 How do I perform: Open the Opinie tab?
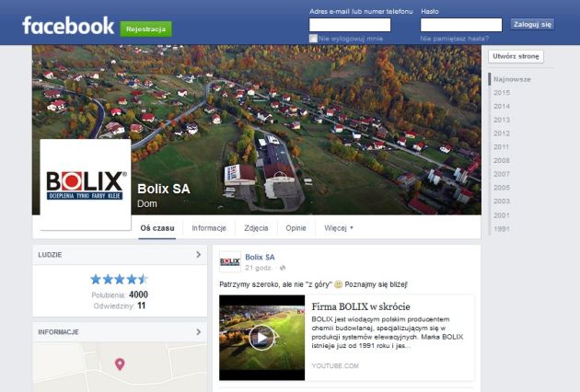pyautogui.click(x=296, y=228)
